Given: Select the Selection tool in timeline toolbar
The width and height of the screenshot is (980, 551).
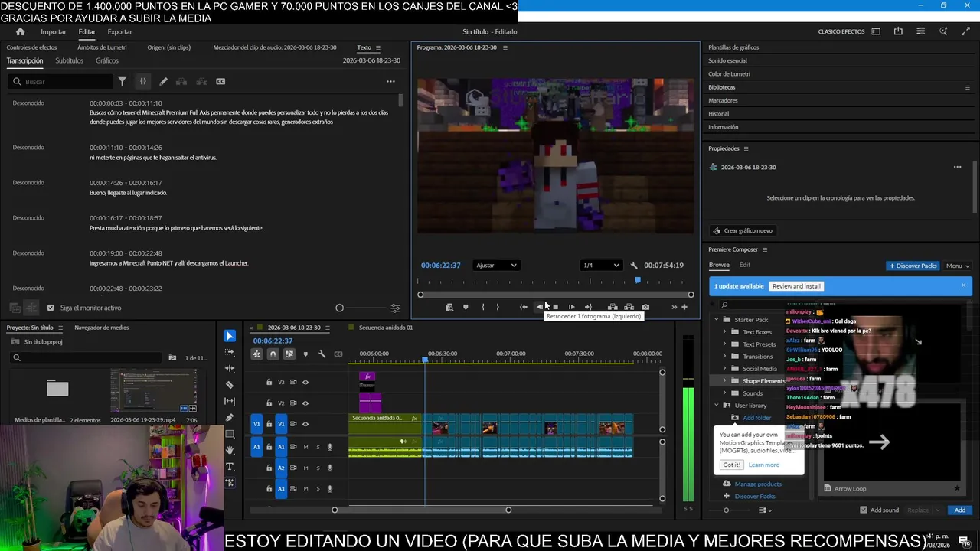Looking at the screenshot, I should click(x=230, y=336).
